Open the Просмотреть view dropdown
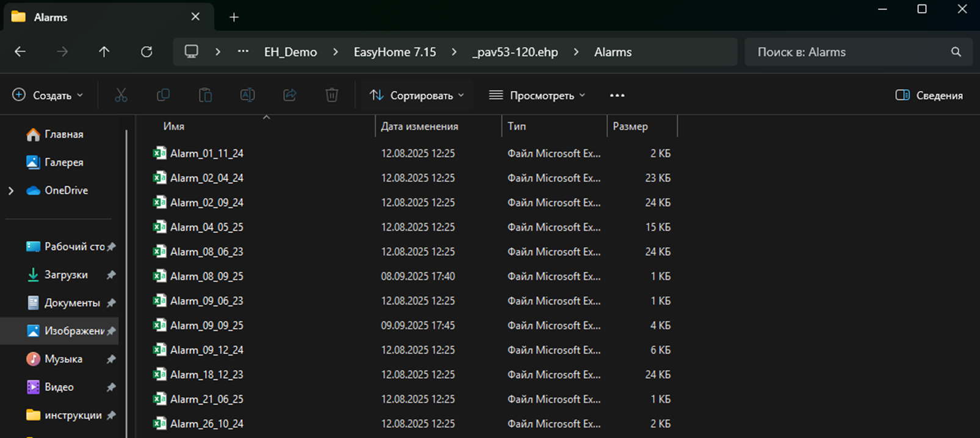The width and height of the screenshot is (980, 438). 537,95
